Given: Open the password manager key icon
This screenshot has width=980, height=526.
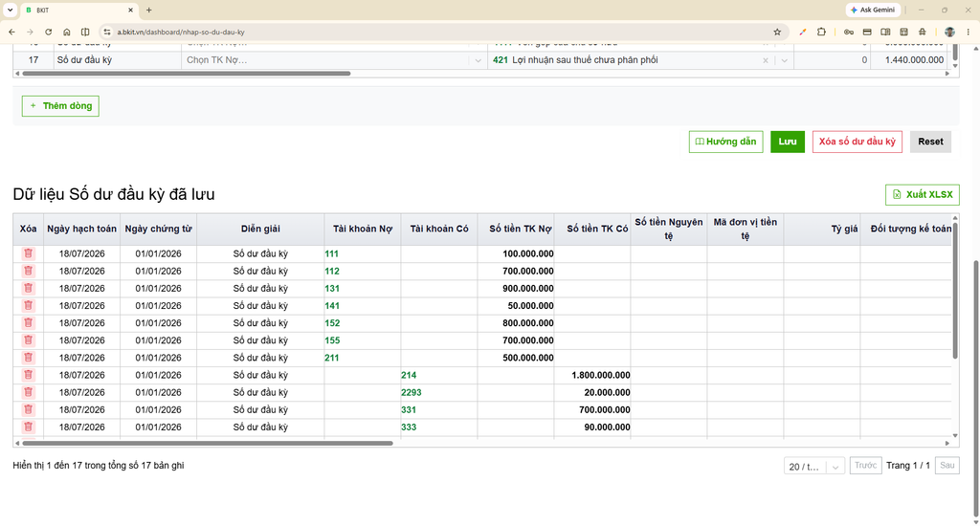Looking at the screenshot, I should point(848,32).
